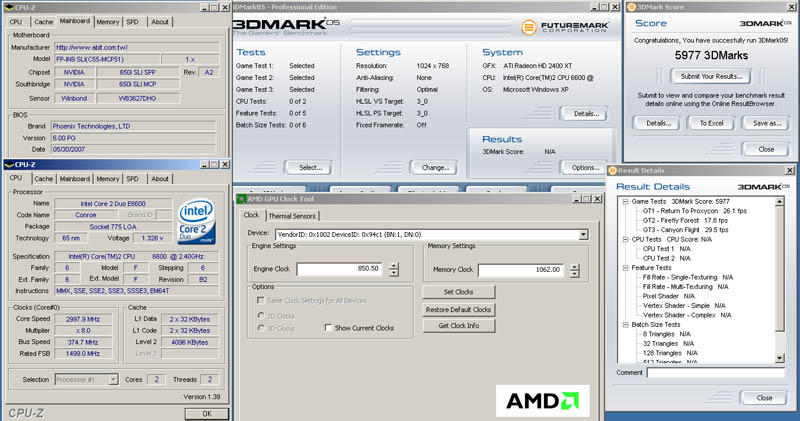Click Change button under Settings
800x421 pixels.
(435, 167)
